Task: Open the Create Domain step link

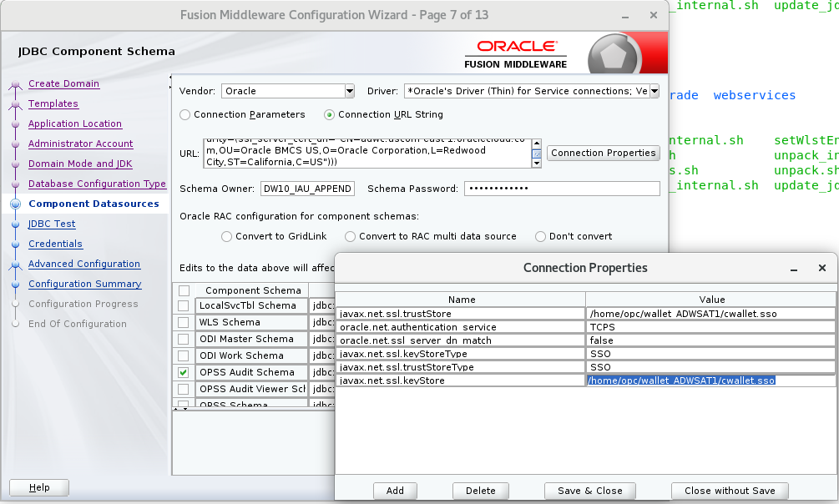Action: click(x=63, y=83)
